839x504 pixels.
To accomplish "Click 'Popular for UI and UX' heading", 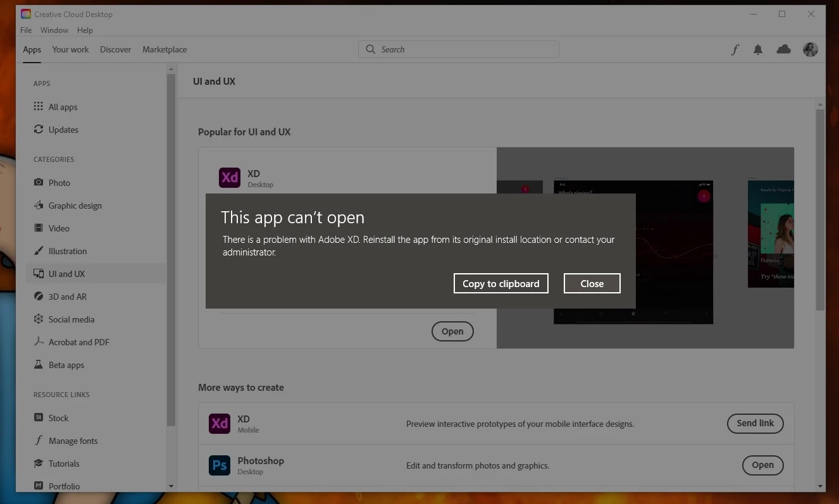I will (244, 132).
